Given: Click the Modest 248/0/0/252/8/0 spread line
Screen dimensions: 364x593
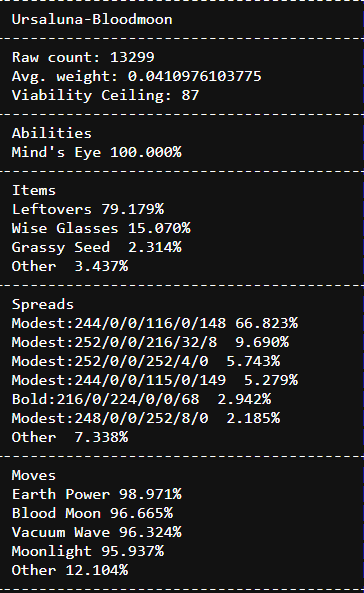Looking at the screenshot, I should pos(146,418).
